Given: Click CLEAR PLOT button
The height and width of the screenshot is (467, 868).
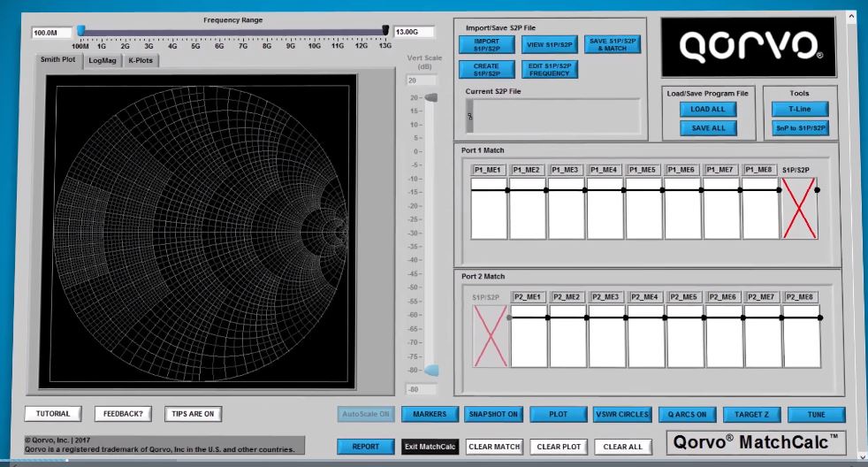Looking at the screenshot, I should click(559, 447).
